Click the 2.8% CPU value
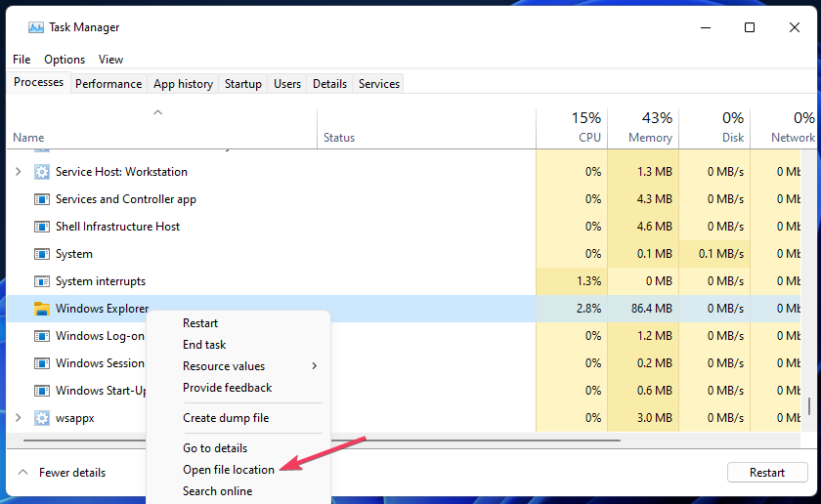Screen dimensions: 821x504 [x=588, y=309]
